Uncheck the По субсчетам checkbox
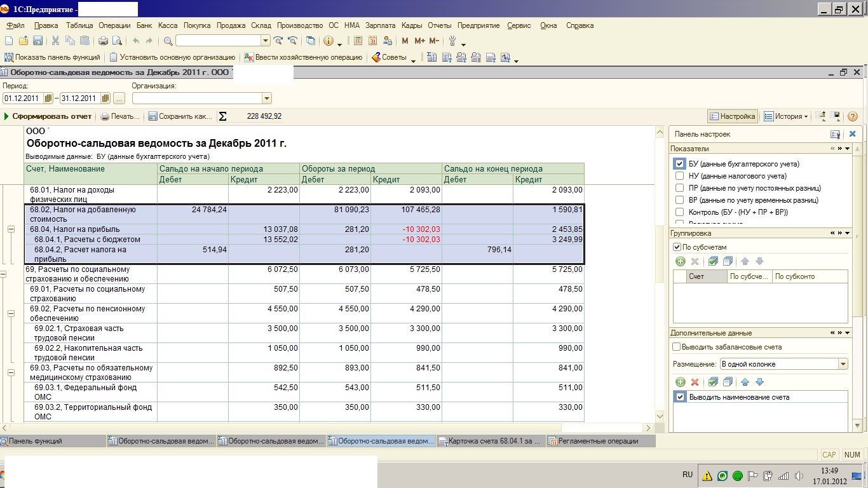The image size is (868, 488). [677, 247]
